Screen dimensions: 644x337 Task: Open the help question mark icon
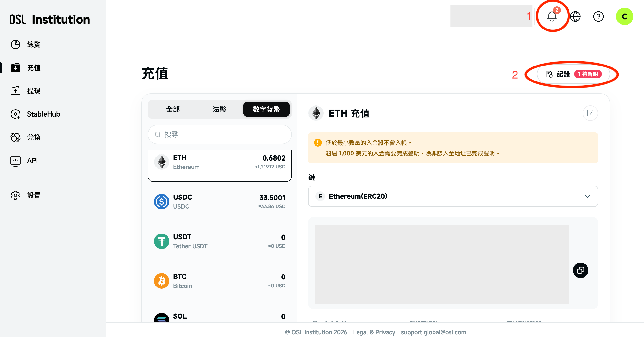coord(598,17)
